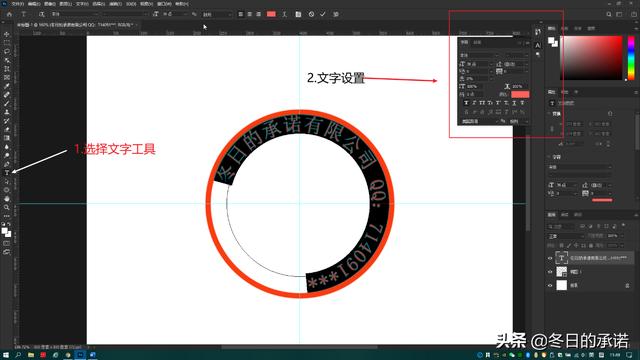
Task: Select the Move tool
Action: tap(7, 34)
